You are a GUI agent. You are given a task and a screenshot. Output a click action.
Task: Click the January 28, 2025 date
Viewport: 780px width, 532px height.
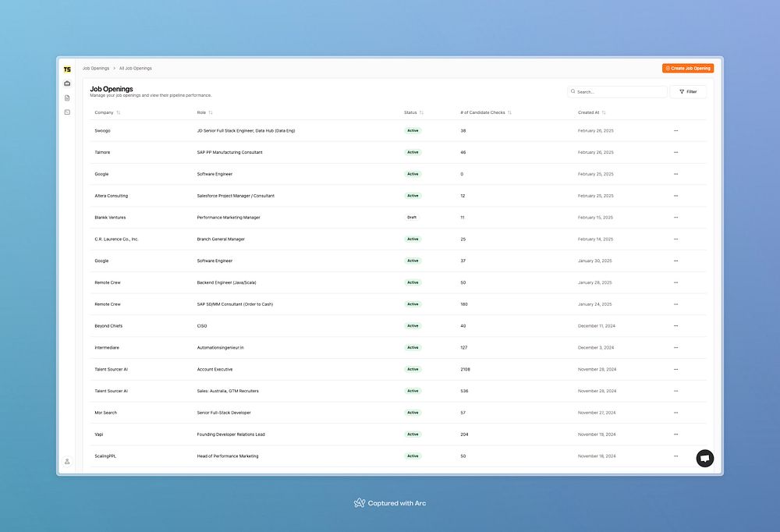(x=595, y=282)
